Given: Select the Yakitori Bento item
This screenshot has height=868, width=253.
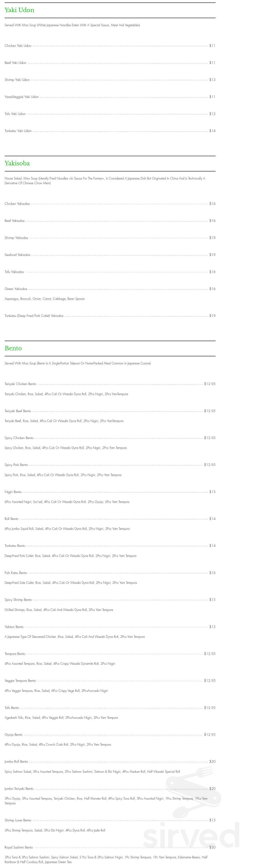Looking at the screenshot, I should pyautogui.click(x=14, y=627).
